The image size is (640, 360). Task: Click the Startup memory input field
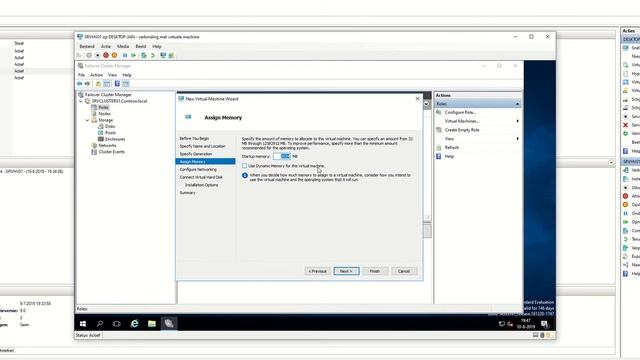coord(282,156)
